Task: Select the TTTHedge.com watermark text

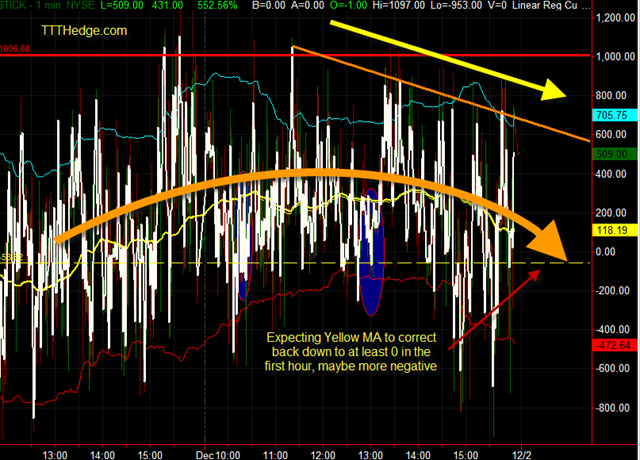Action: coord(84,31)
